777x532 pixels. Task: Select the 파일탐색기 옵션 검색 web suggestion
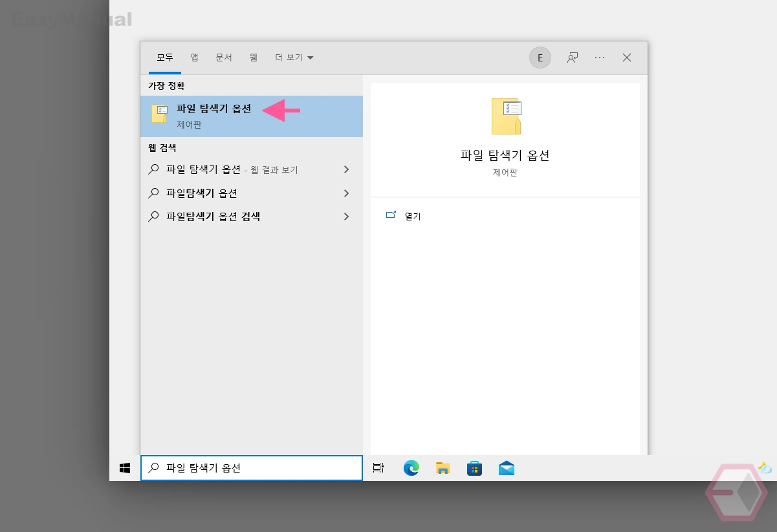point(252,216)
